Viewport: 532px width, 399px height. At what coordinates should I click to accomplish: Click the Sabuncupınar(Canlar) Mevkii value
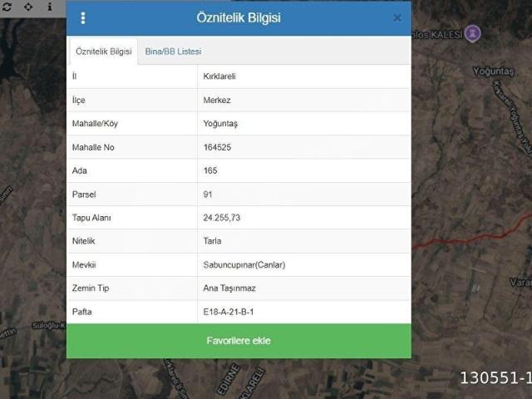pos(244,264)
